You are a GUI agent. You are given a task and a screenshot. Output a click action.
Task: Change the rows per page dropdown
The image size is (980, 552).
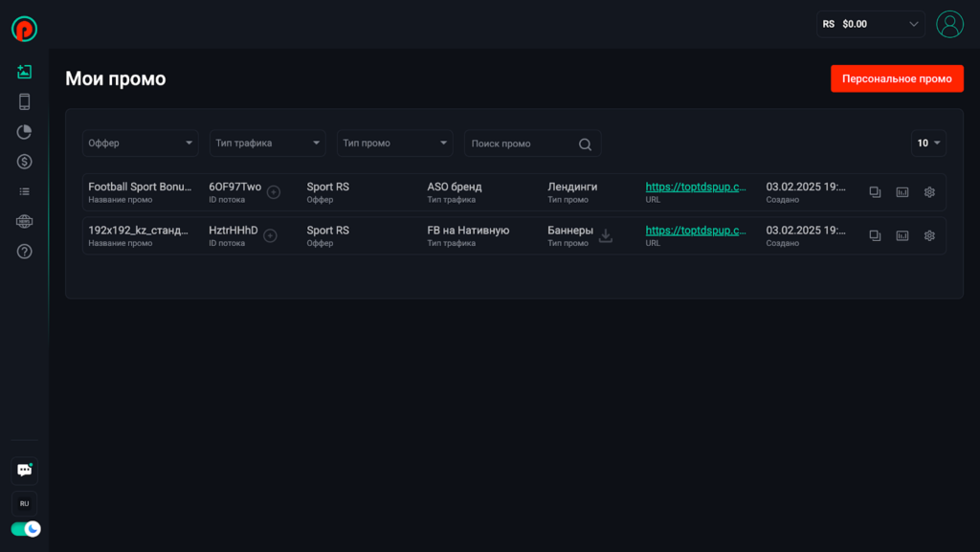point(928,143)
